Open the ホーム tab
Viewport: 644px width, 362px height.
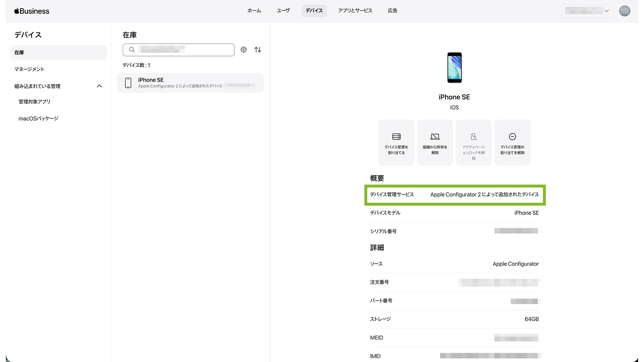254,11
